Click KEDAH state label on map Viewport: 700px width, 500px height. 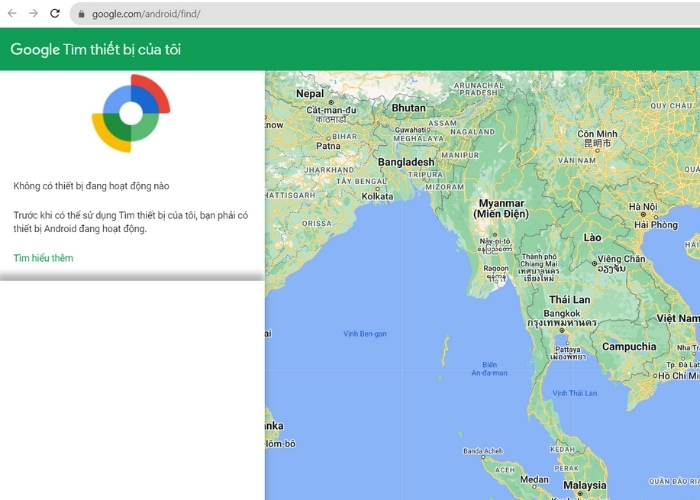(562, 449)
